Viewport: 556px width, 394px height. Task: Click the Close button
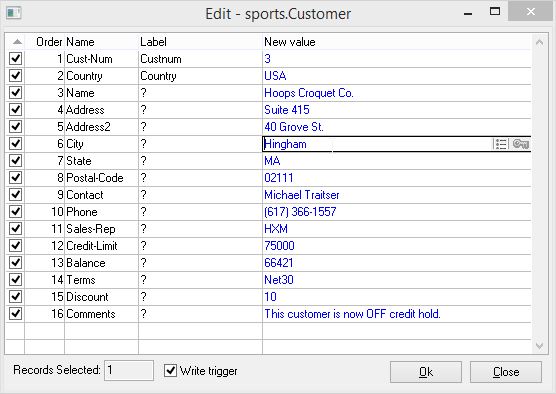pyautogui.click(x=506, y=372)
